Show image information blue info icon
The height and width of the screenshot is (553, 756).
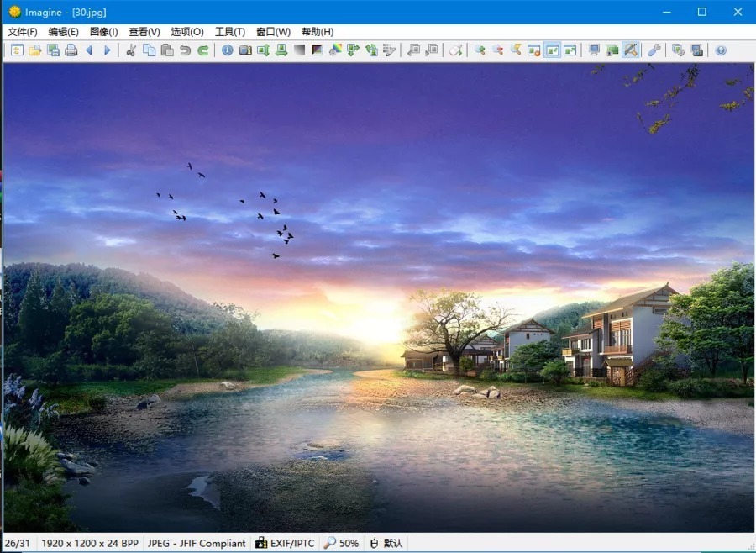tap(228, 50)
